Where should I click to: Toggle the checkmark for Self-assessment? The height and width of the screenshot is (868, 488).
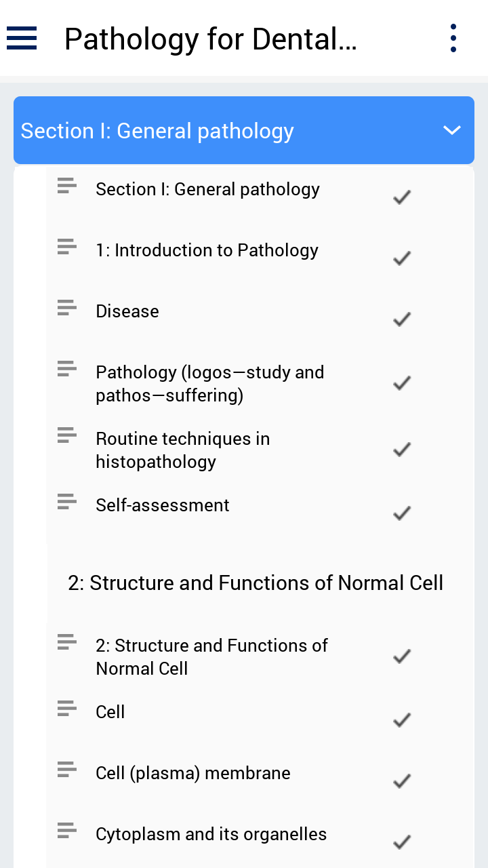(x=402, y=513)
